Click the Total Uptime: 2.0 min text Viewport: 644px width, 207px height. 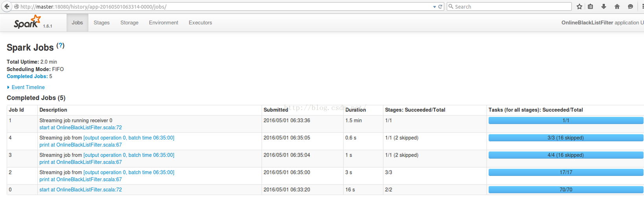click(x=32, y=62)
